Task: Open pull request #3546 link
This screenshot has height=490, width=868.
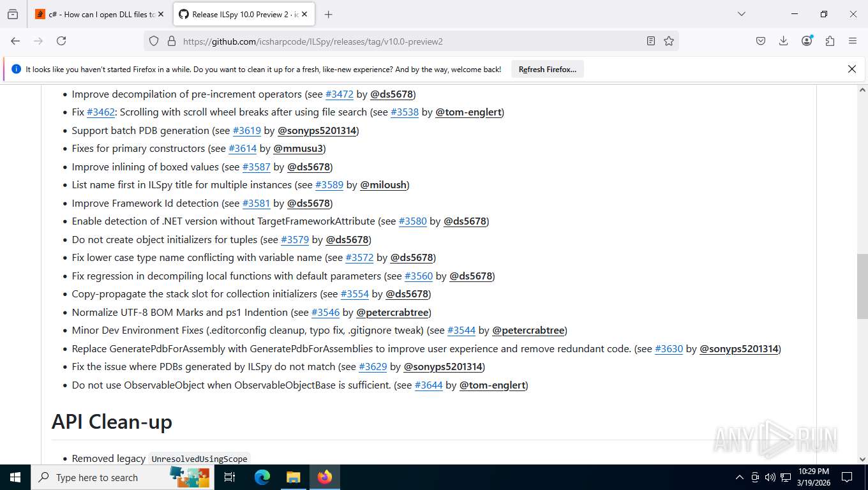Action: click(325, 312)
